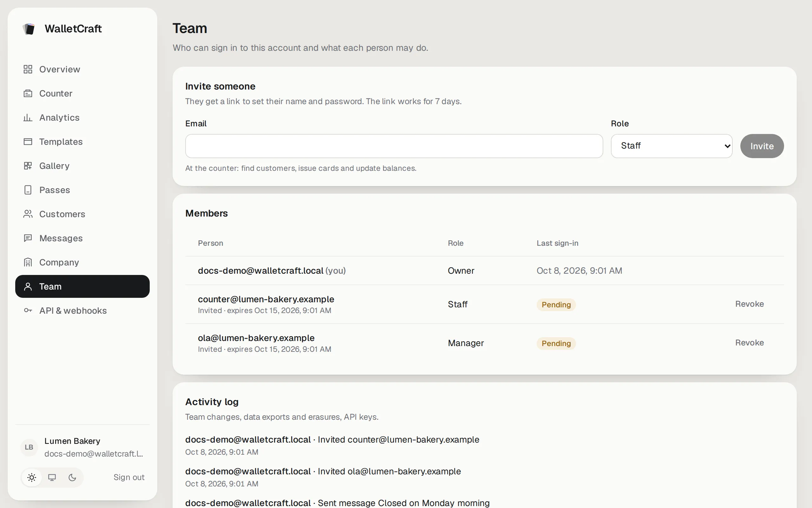
Task: Go to the Overview page
Action: [x=82, y=69]
